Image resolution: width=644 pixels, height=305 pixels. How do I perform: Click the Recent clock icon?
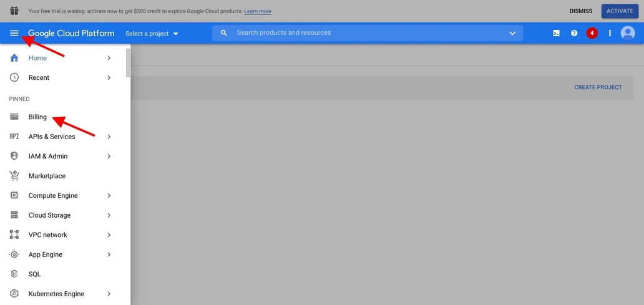[x=14, y=77]
